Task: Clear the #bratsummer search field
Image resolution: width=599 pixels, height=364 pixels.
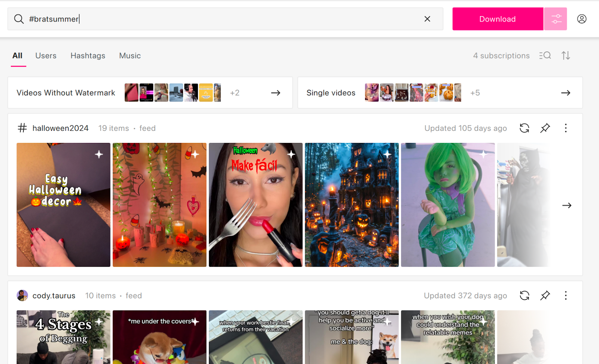Action: (427, 19)
